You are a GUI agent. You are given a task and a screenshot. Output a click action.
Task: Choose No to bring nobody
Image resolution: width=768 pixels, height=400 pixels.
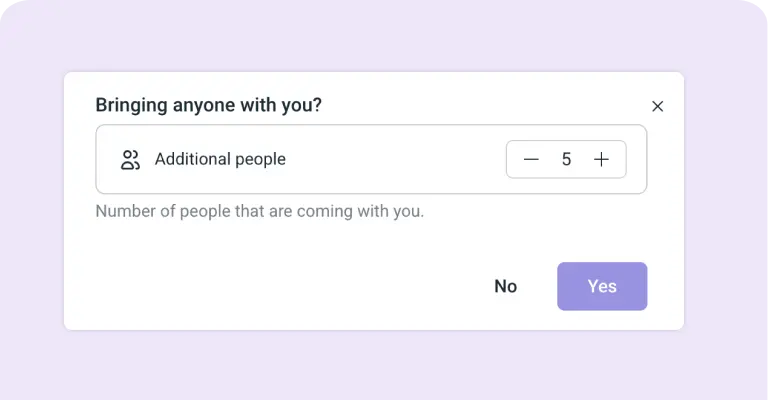(x=505, y=286)
